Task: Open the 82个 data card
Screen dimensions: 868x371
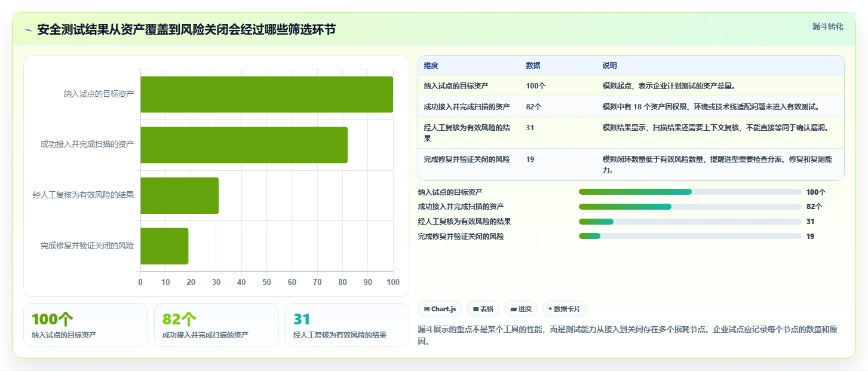Action: click(x=216, y=325)
